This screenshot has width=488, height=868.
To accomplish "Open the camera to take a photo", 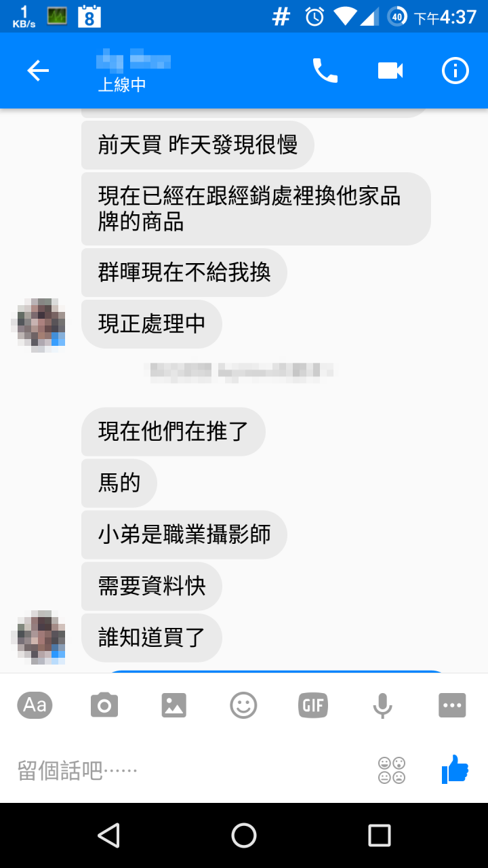I will pos(104,706).
